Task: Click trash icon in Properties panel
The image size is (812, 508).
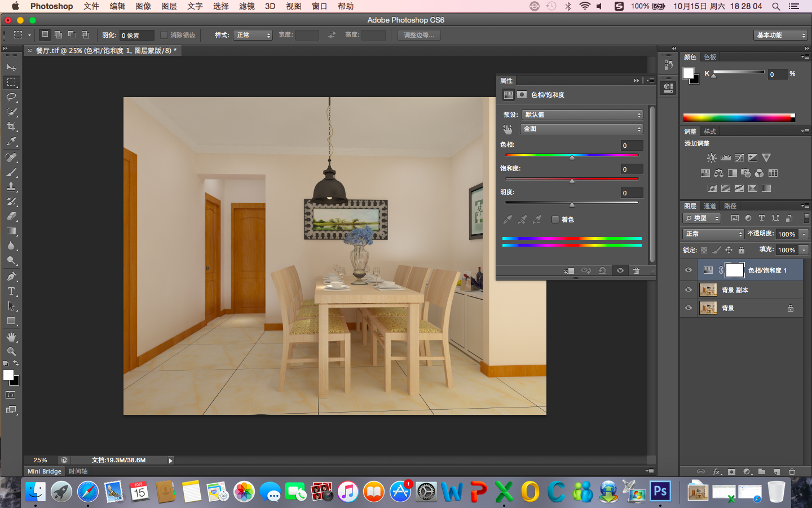Action: pyautogui.click(x=636, y=271)
